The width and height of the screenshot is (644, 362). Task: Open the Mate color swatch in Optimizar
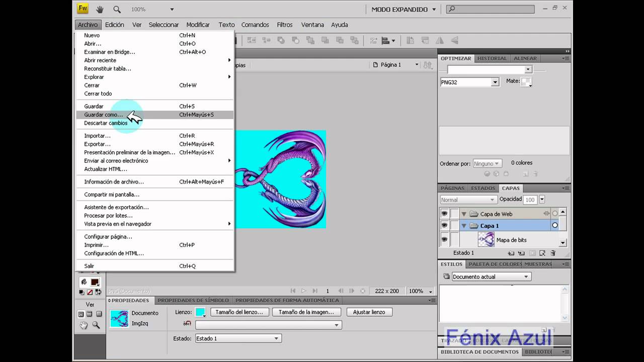click(x=526, y=82)
